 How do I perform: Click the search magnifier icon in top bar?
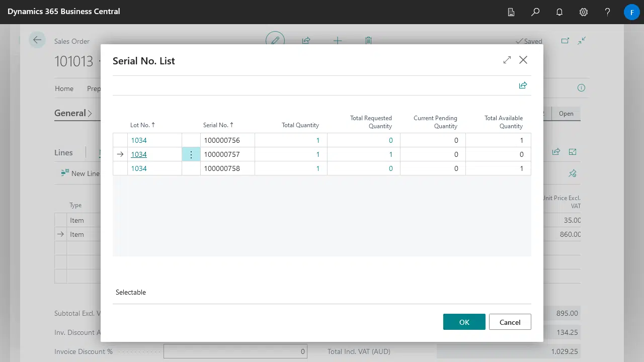click(x=535, y=12)
